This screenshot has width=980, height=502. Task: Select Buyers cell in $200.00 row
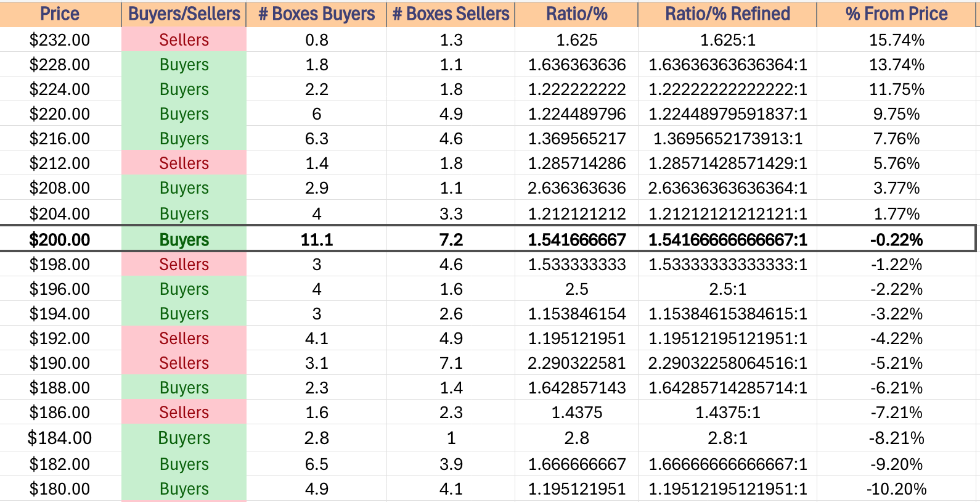[x=184, y=239]
